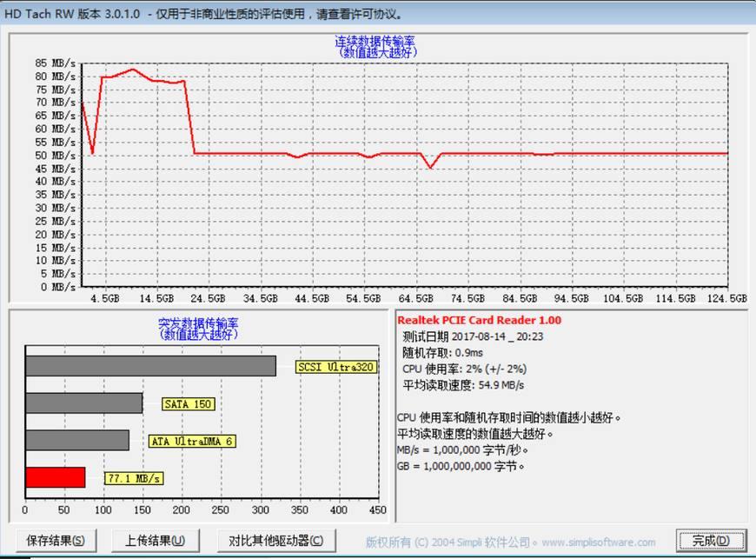
Task: Click the CPU 使用率 2% statistic
Action: 461,369
